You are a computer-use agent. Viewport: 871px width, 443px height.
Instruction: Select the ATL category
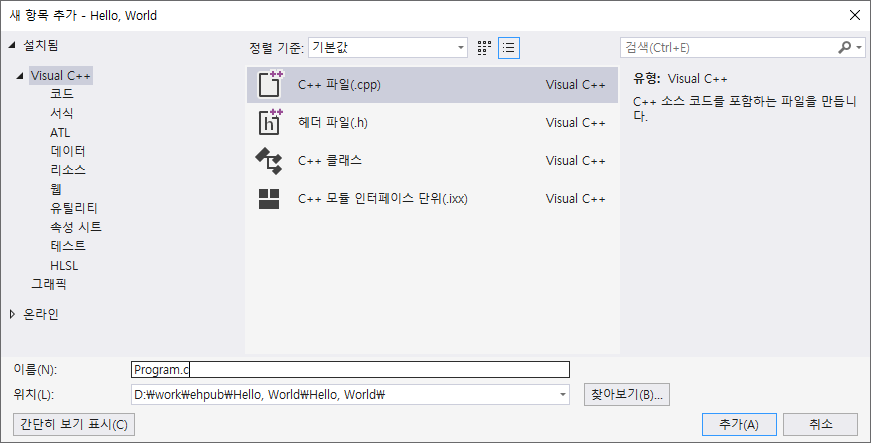pos(60,132)
